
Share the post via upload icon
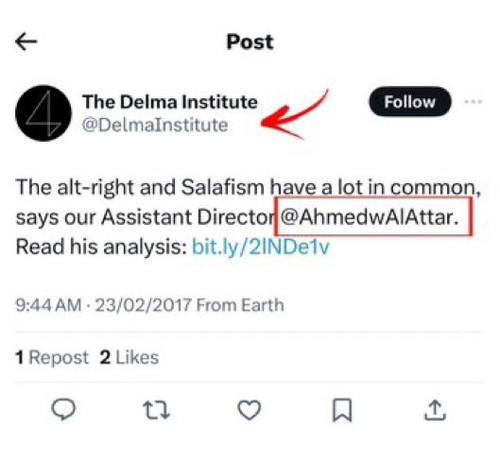coord(435,410)
